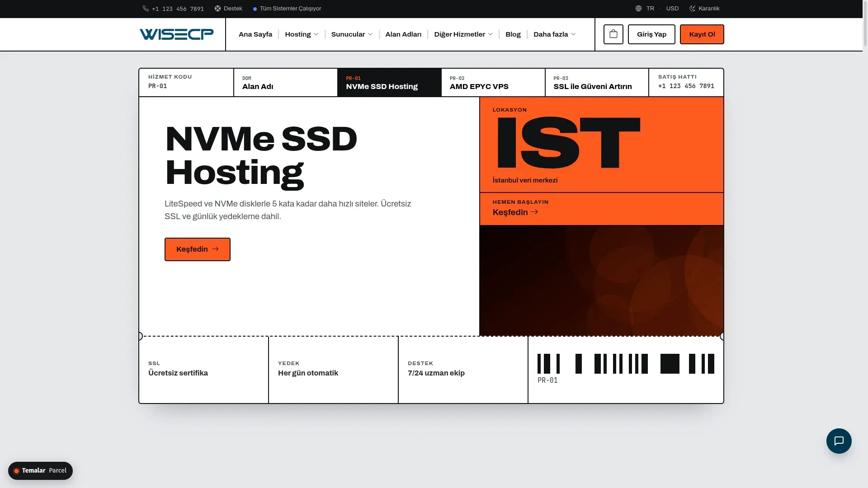This screenshot has height=488, width=868.
Task: Click the phone icon in top bar
Action: click(146, 9)
